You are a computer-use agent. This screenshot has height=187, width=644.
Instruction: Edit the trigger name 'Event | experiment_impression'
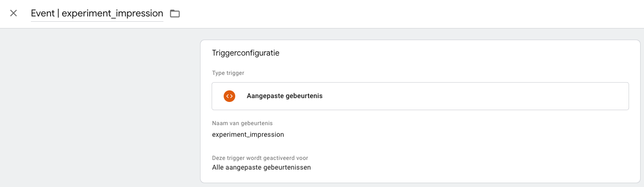97,14
